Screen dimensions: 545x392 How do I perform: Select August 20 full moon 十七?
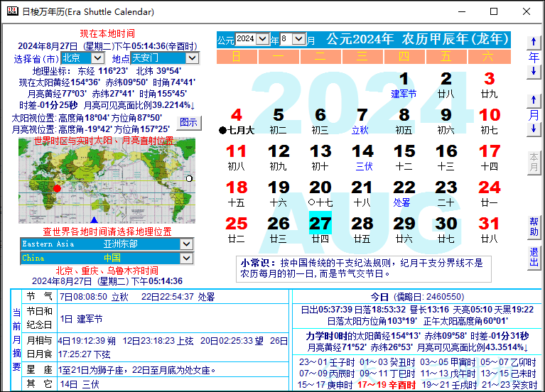[320, 194]
